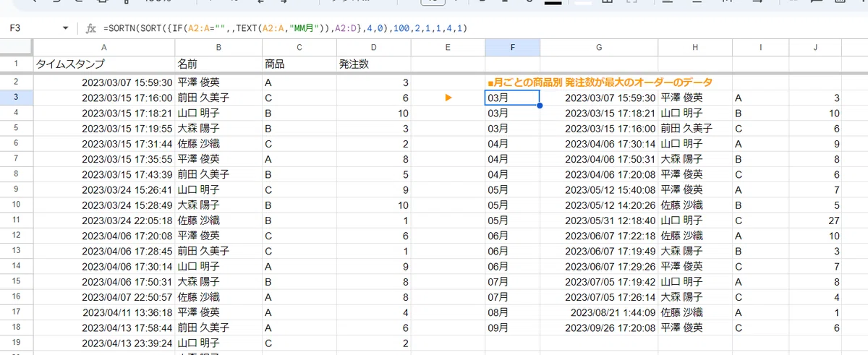Image resolution: width=868 pixels, height=355 pixels.
Task: Click timestamp 2023/03/15 17:43:39 in column A
Action: [127, 174]
